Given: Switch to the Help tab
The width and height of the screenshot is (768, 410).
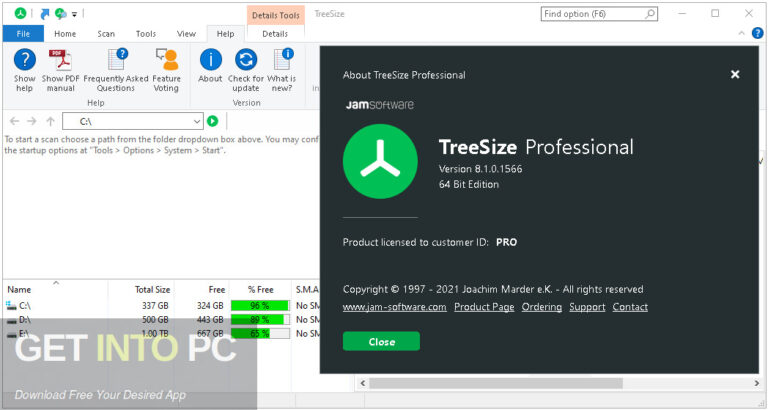Looking at the screenshot, I should pos(225,34).
